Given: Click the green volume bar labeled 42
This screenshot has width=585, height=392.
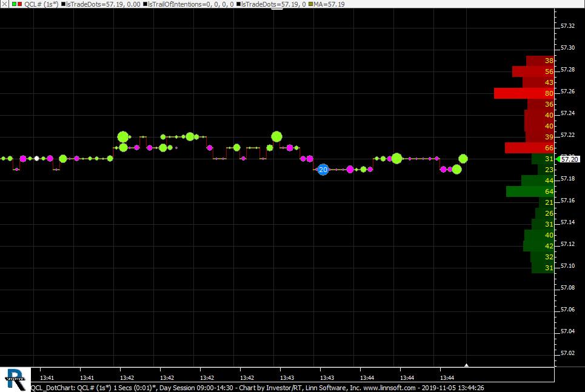Looking at the screenshot, I should tap(539, 246).
